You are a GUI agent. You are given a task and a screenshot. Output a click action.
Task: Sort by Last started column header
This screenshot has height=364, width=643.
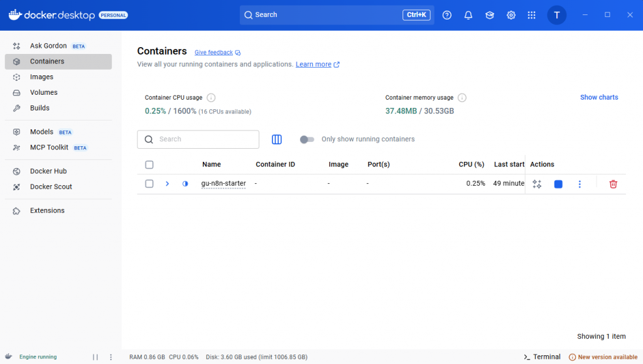[509, 164]
